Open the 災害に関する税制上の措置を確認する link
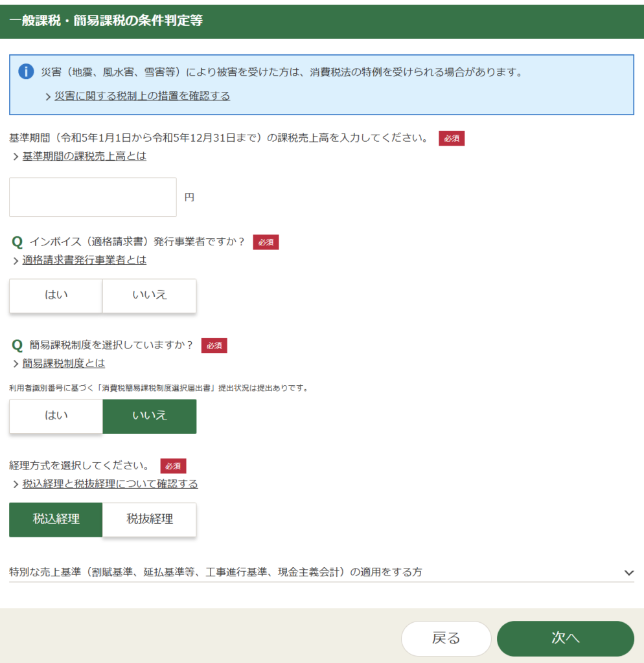The height and width of the screenshot is (663, 644). click(x=142, y=96)
